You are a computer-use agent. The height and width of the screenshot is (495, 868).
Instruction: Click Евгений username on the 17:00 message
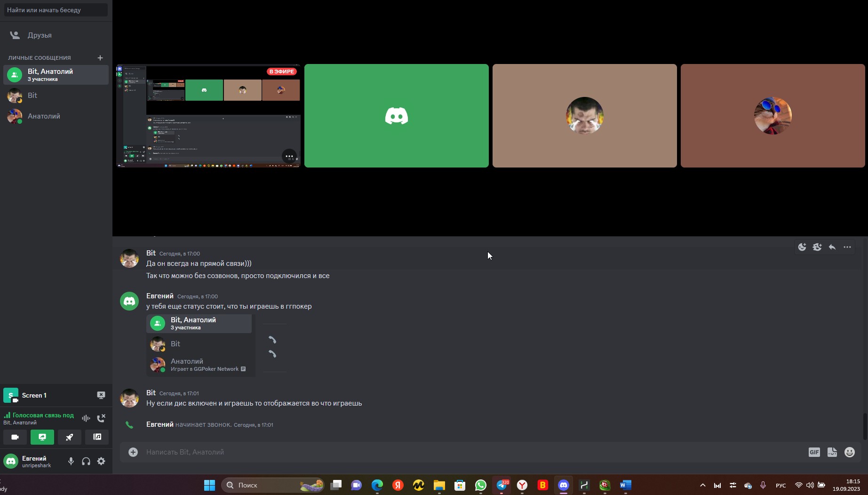(x=160, y=296)
